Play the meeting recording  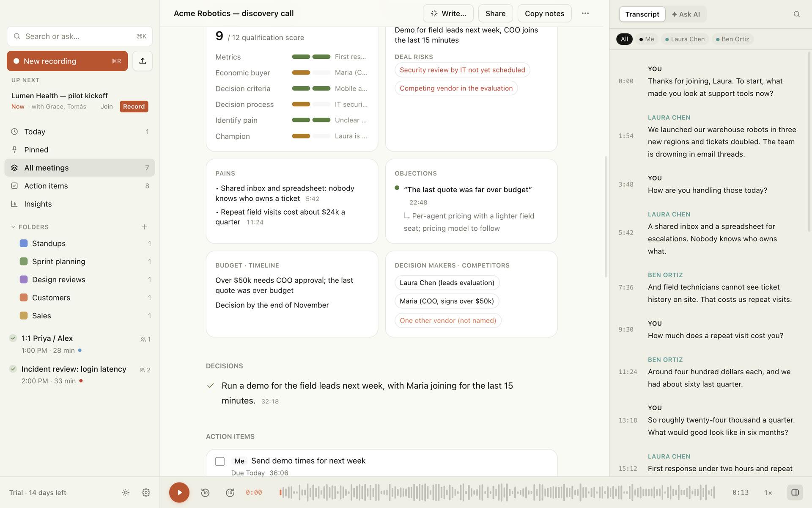179,492
